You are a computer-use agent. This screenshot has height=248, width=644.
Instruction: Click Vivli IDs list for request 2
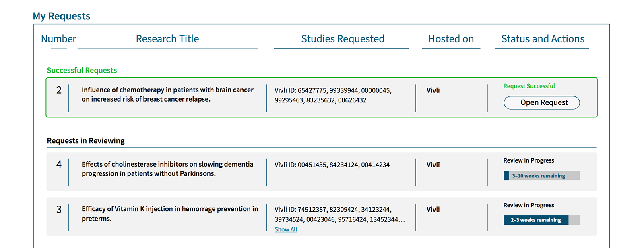333,95
